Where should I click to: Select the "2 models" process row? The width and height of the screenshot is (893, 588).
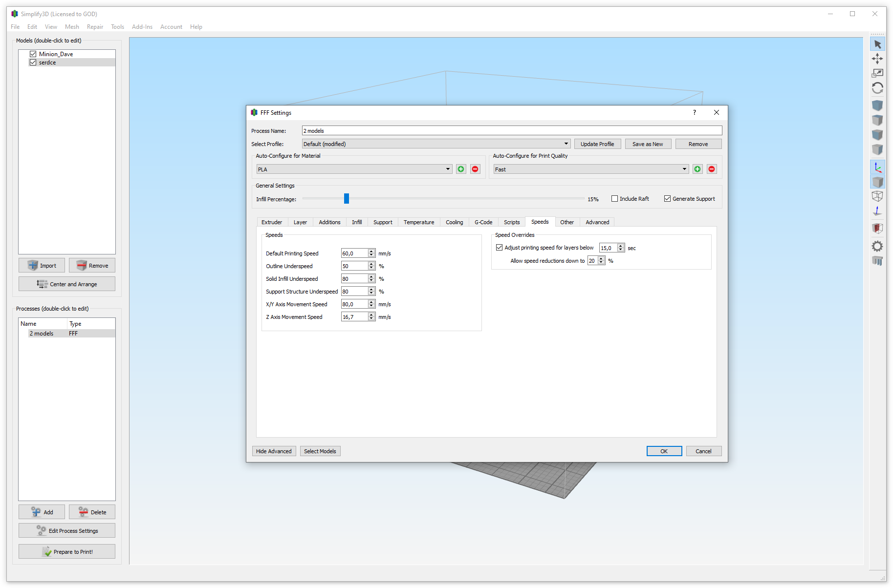67,334
